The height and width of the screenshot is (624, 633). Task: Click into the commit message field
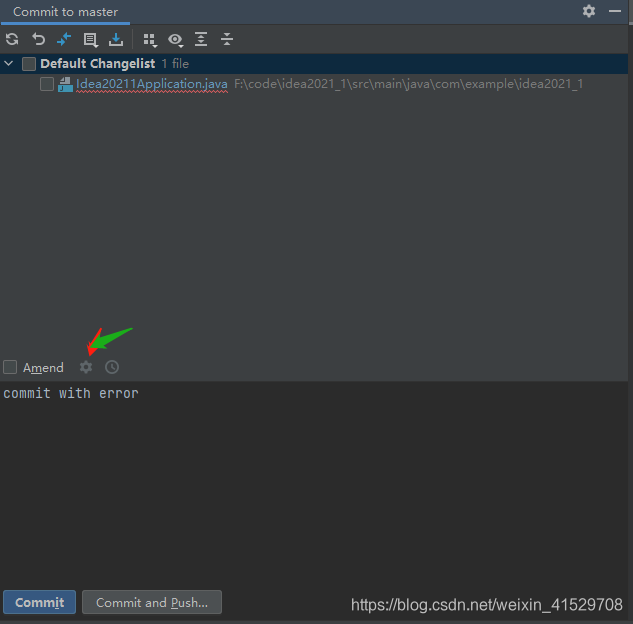point(314,482)
